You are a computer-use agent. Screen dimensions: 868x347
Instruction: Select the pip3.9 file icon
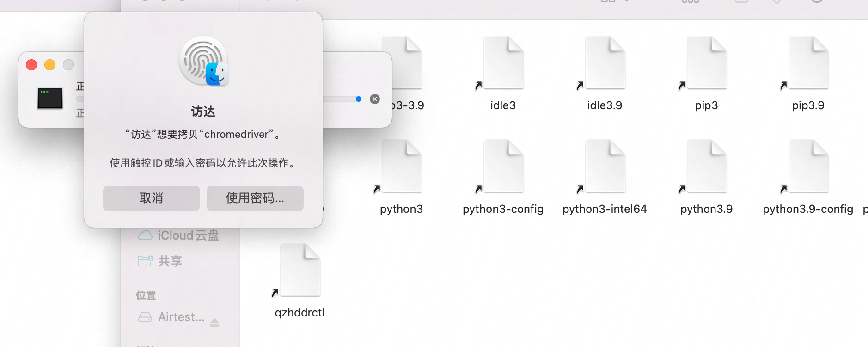pyautogui.click(x=808, y=63)
